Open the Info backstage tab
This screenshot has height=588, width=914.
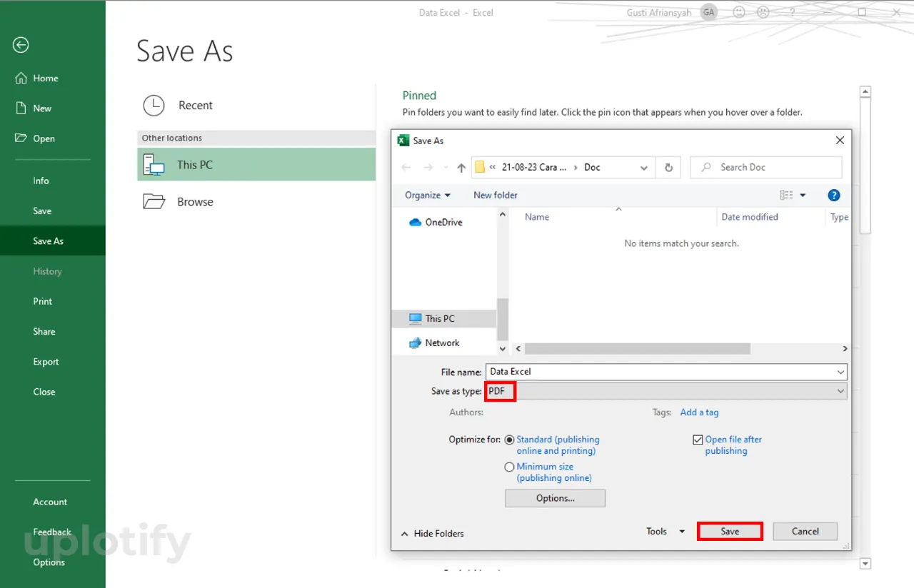(41, 181)
